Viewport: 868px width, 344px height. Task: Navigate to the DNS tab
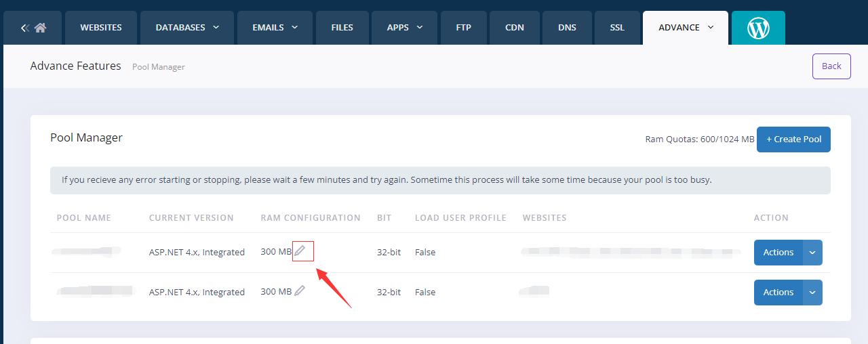pyautogui.click(x=567, y=28)
